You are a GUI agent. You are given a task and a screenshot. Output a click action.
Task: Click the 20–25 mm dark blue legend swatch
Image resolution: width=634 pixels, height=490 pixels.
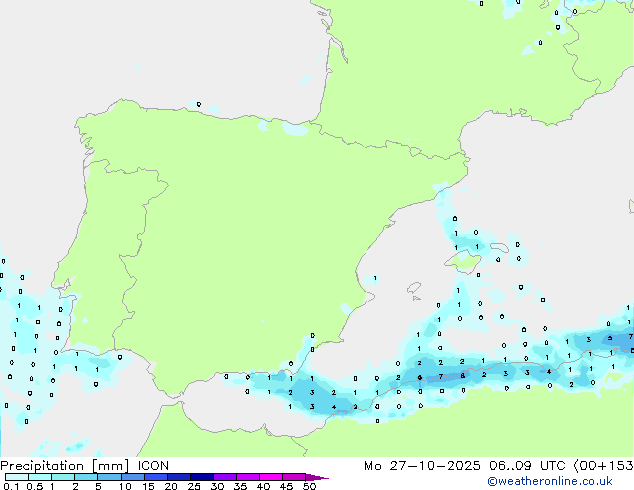tap(179, 477)
